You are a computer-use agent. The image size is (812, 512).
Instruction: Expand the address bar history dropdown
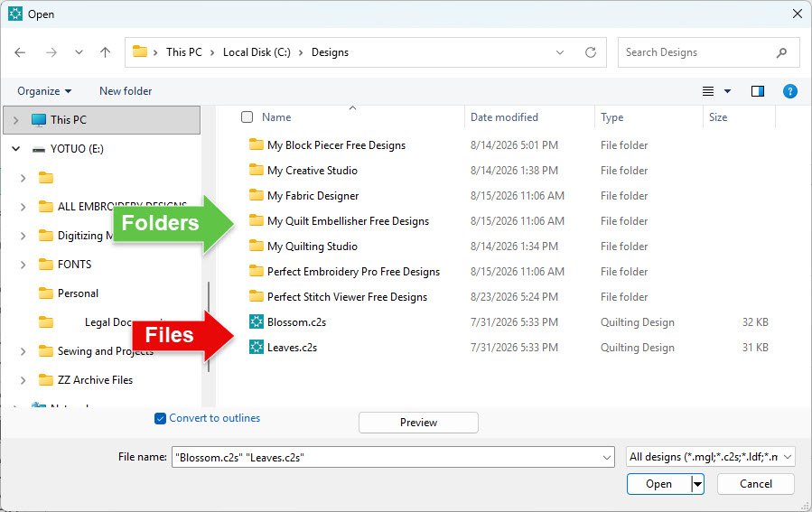tap(560, 52)
